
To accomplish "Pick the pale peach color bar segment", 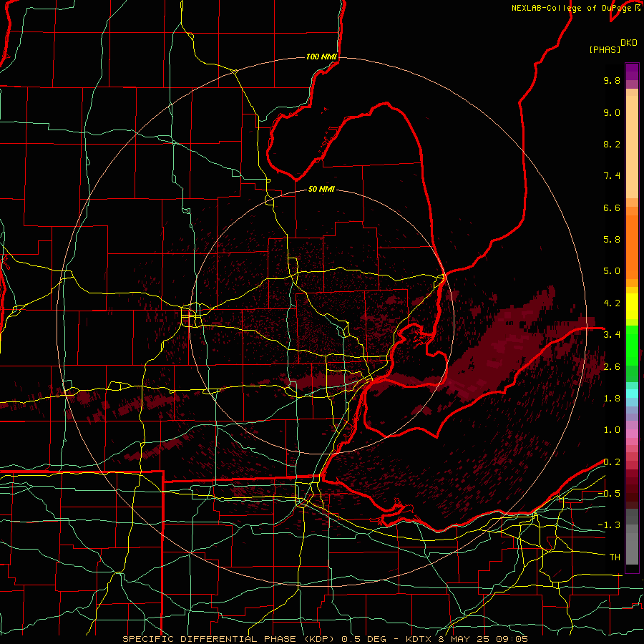I will point(632,148).
